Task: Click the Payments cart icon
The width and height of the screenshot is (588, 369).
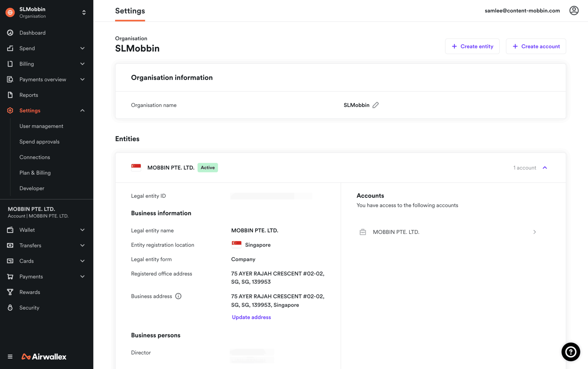Action: tap(10, 277)
